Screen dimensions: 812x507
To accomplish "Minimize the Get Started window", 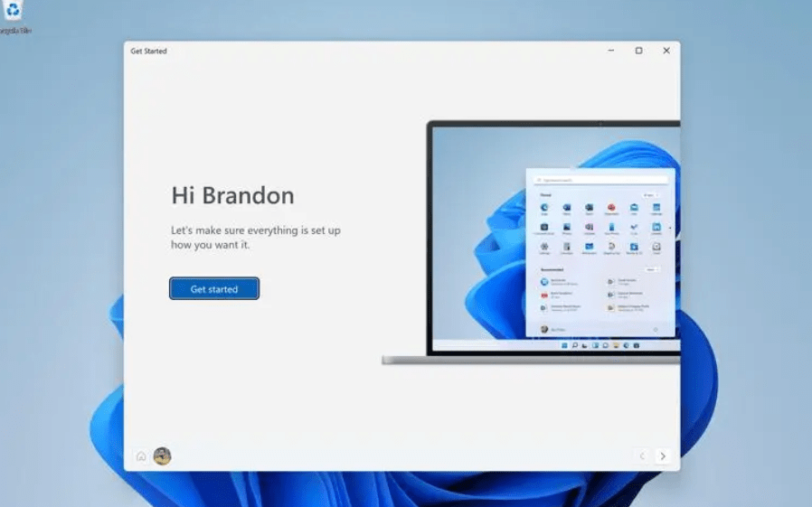I will pyautogui.click(x=610, y=51).
